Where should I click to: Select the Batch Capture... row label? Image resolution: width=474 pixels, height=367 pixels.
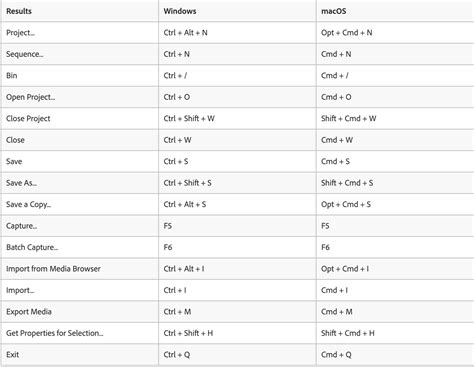(32, 247)
